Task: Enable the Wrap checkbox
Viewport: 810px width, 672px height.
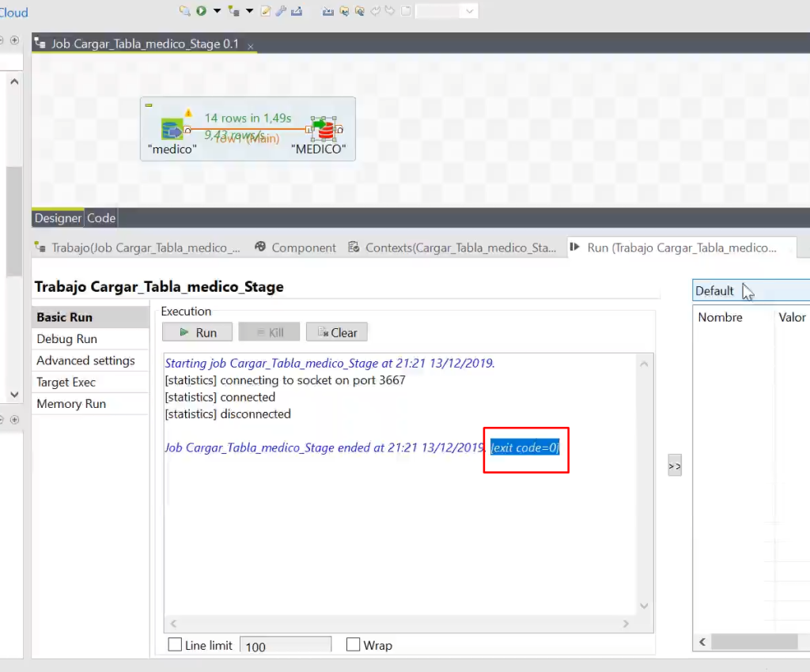Action: 354,644
